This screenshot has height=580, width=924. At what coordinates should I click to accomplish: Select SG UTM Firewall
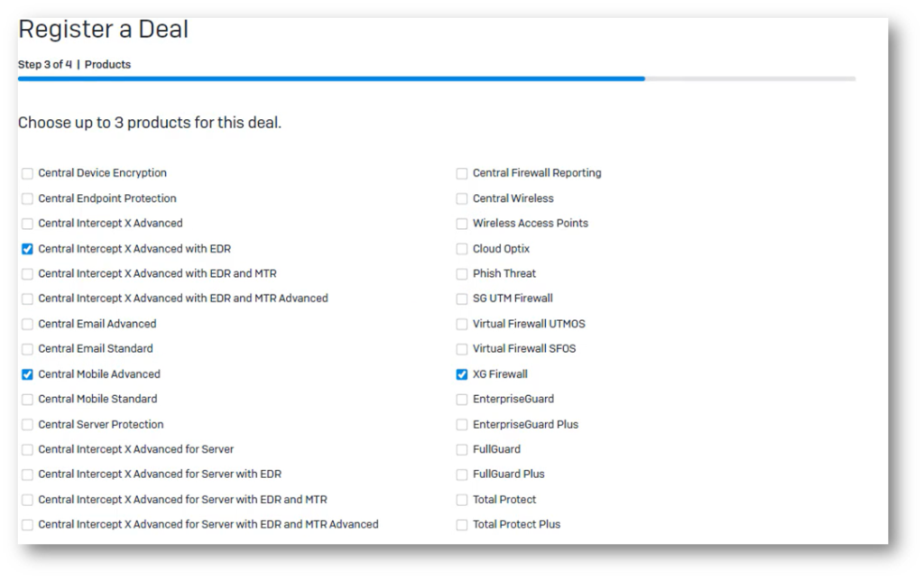pos(462,299)
